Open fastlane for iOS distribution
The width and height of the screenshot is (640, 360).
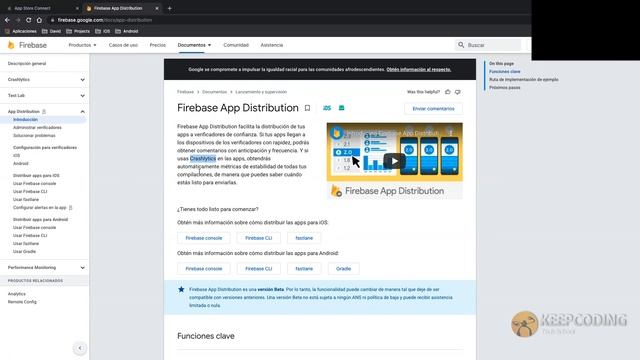pyautogui.click(x=304, y=238)
